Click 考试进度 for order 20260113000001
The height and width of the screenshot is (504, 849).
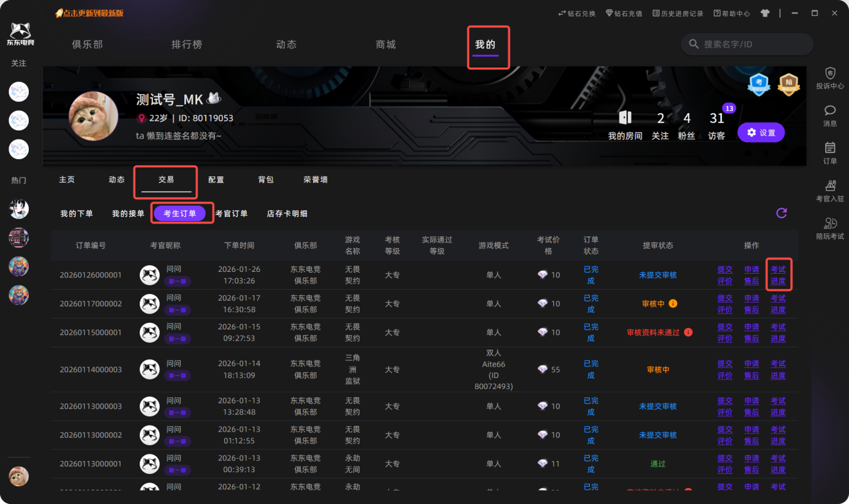tap(778, 464)
